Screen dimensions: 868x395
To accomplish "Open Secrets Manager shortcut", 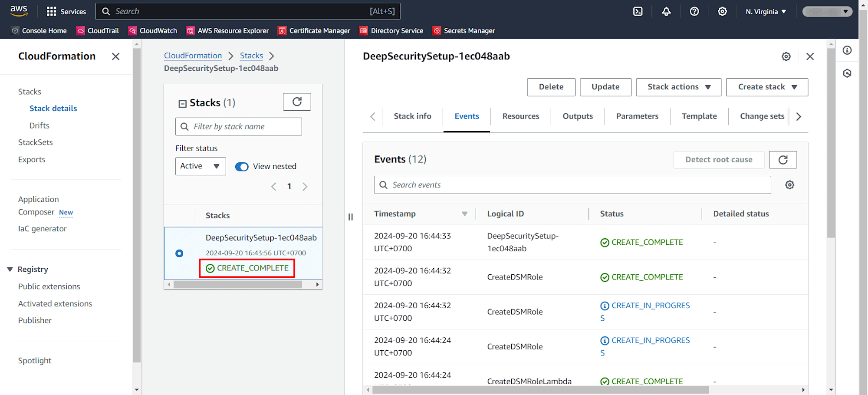I will (x=464, y=31).
